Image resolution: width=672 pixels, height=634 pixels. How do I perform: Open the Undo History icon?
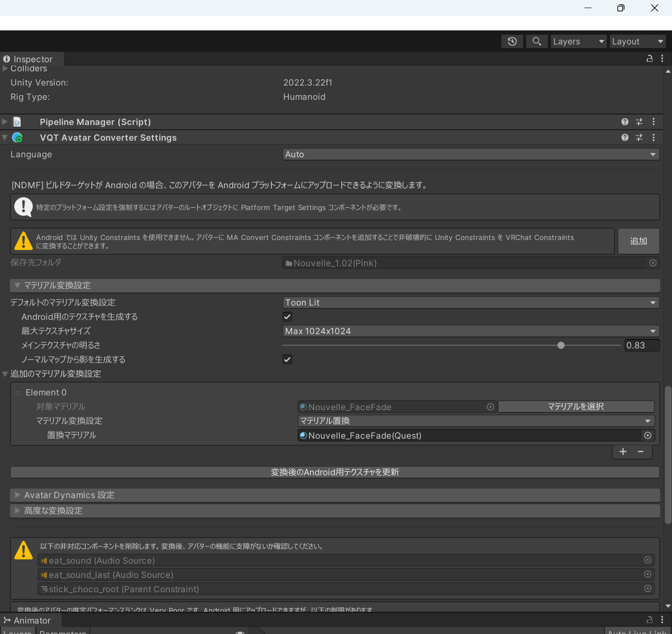[x=512, y=41]
